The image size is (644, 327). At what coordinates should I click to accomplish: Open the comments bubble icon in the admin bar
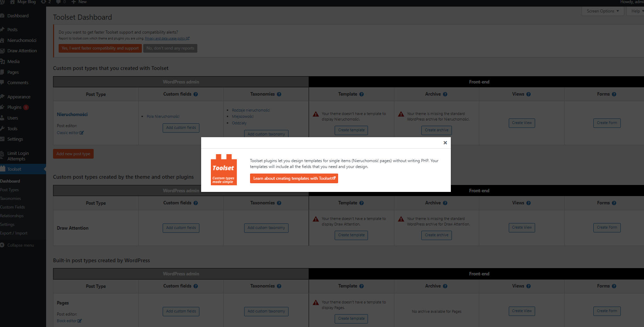pos(58,2)
